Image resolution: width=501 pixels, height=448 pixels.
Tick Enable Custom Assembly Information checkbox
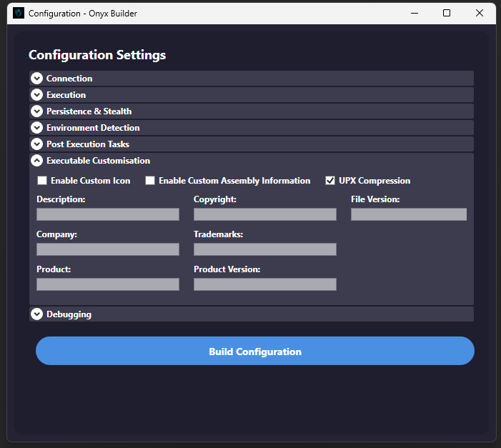(150, 181)
